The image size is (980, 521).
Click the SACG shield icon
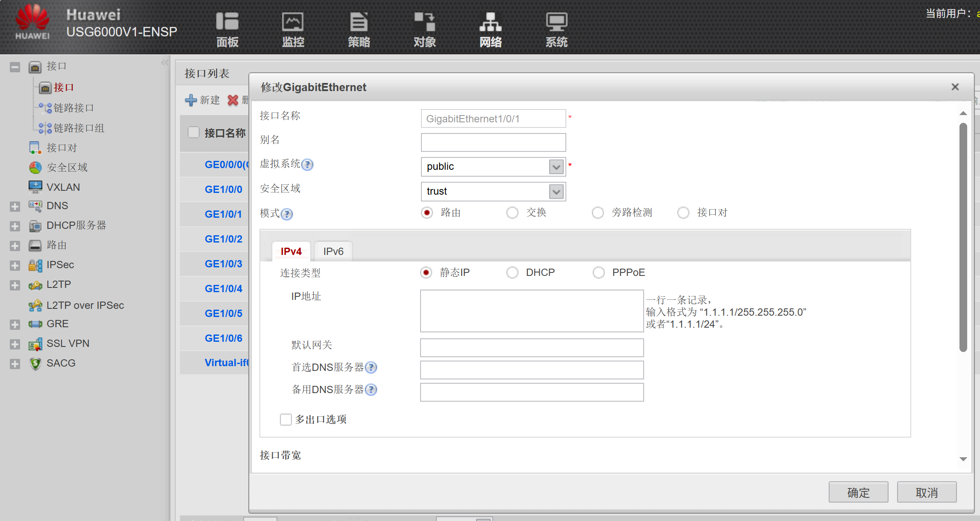35,363
